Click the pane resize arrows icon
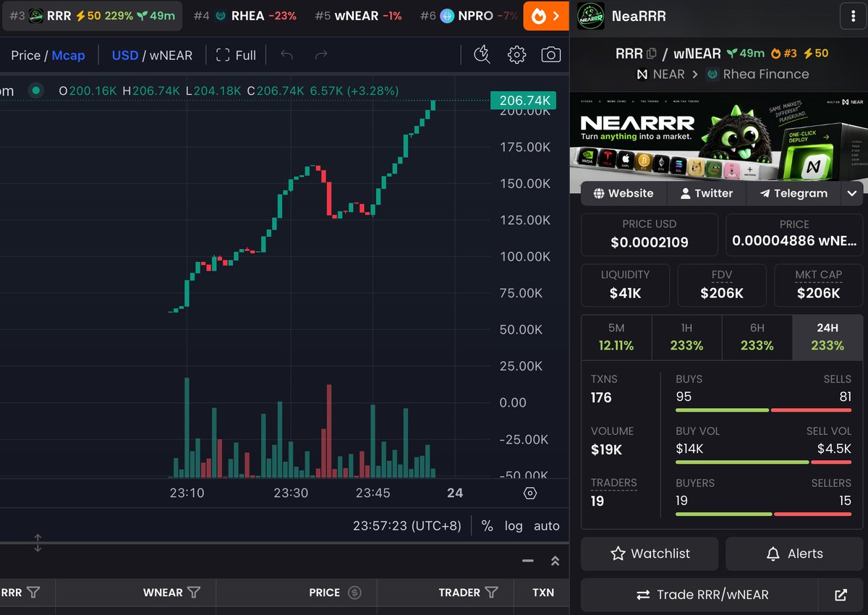The image size is (868, 615). 38,543
